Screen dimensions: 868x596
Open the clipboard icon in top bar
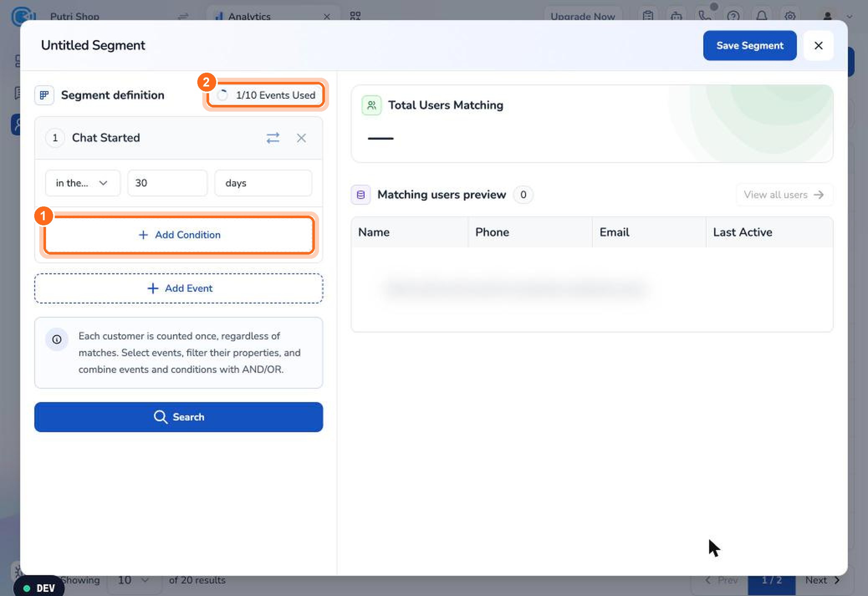tap(648, 16)
